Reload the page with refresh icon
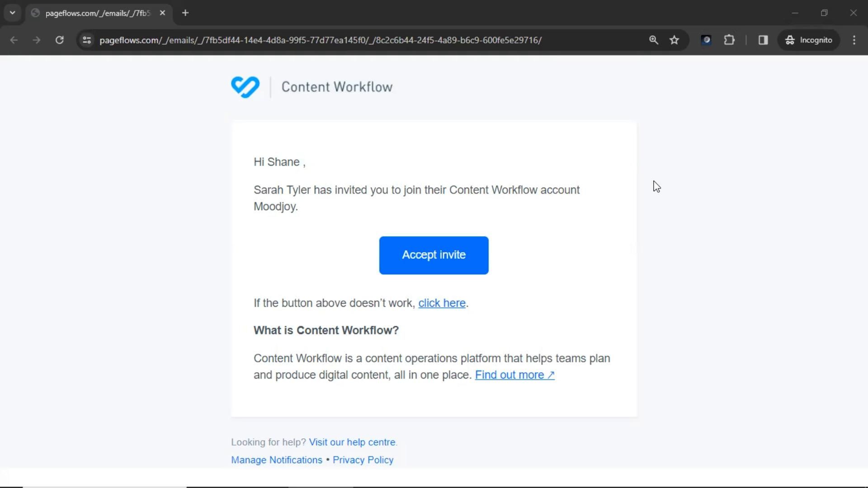Viewport: 868px width, 488px height. [x=59, y=40]
